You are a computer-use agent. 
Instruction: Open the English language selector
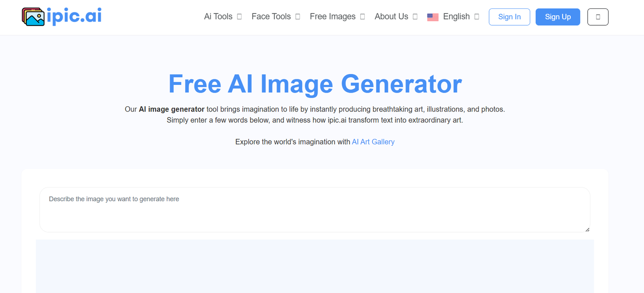(456, 17)
